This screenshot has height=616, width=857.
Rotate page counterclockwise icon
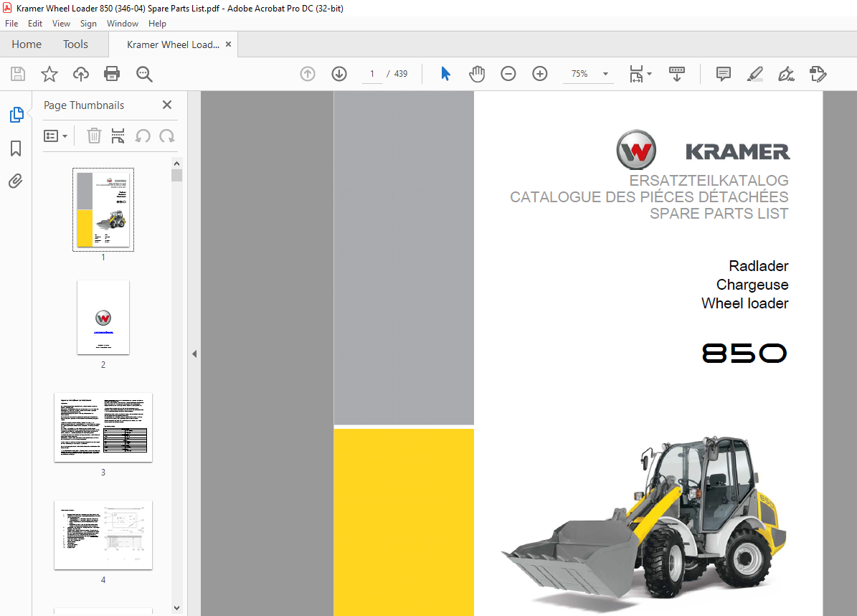(x=143, y=136)
